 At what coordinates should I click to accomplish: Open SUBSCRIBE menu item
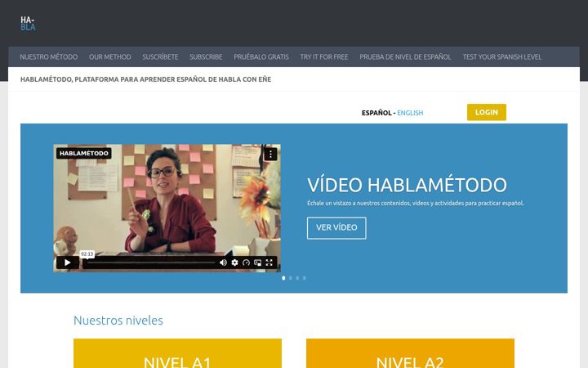tap(206, 56)
